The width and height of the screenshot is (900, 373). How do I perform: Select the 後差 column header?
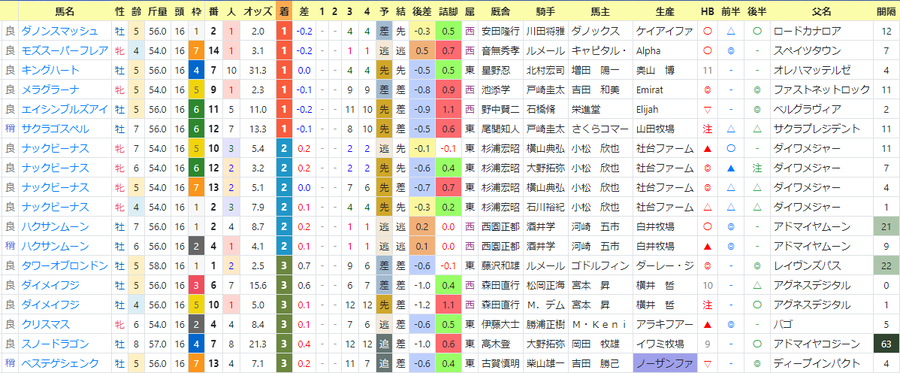422,11
